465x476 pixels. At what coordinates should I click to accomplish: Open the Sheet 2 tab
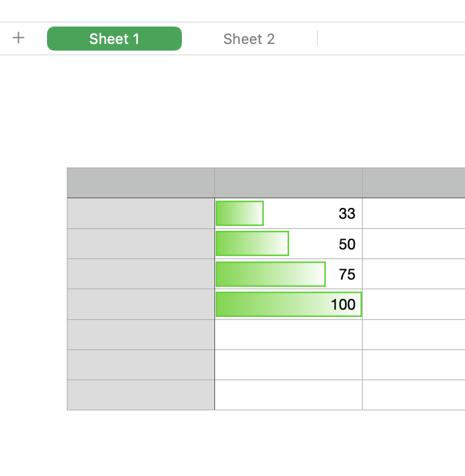[249, 39]
